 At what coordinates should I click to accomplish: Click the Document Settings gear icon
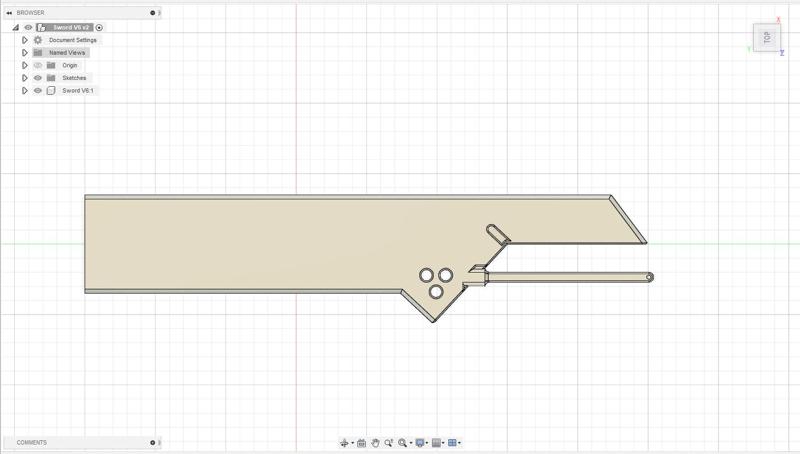tap(38, 40)
